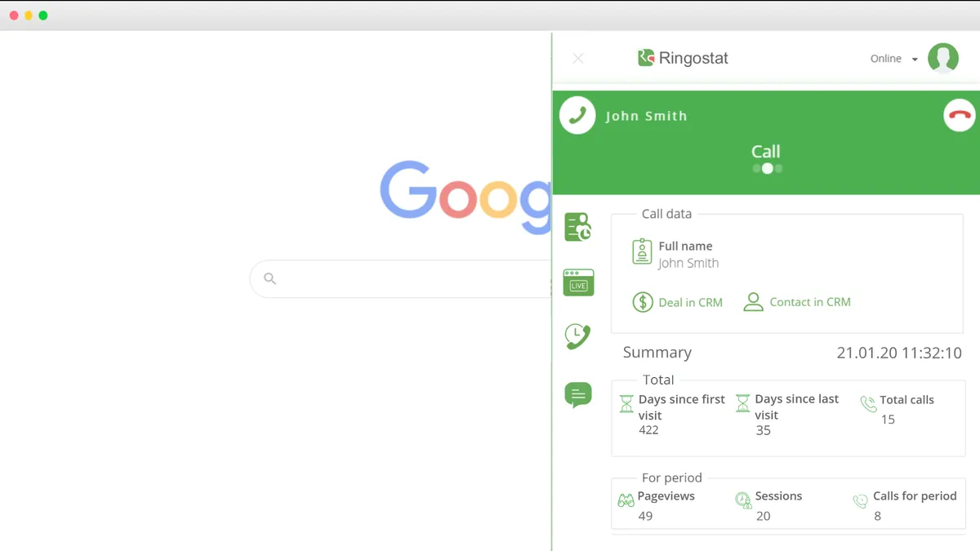Viewport: 980px width, 551px height.
Task: Click the binoculars icon beside Pageviews
Action: (x=626, y=500)
